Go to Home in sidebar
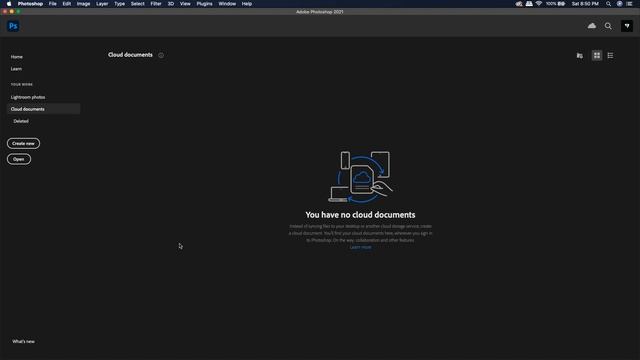640x360 pixels. point(17,57)
